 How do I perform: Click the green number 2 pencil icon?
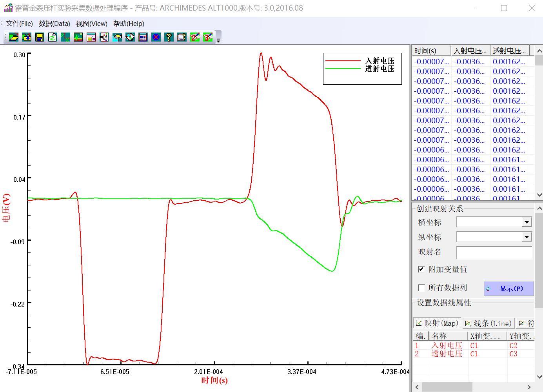[195, 37]
